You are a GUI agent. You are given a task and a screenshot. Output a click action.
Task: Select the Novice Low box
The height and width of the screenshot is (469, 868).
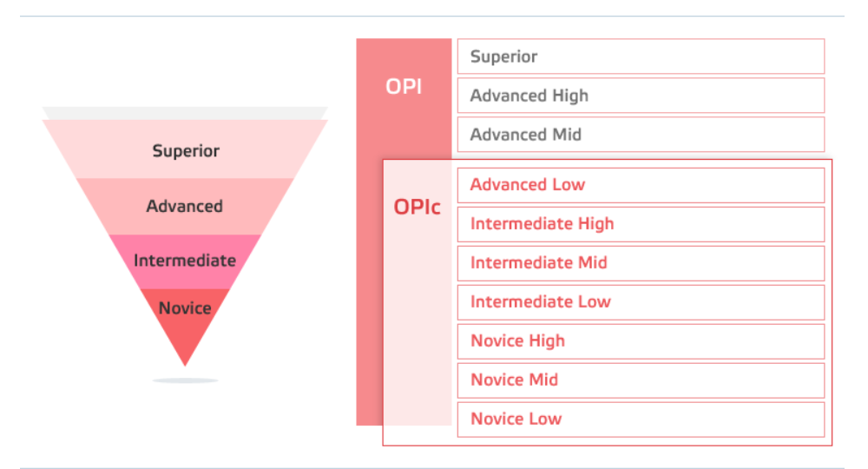tap(641, 419)
